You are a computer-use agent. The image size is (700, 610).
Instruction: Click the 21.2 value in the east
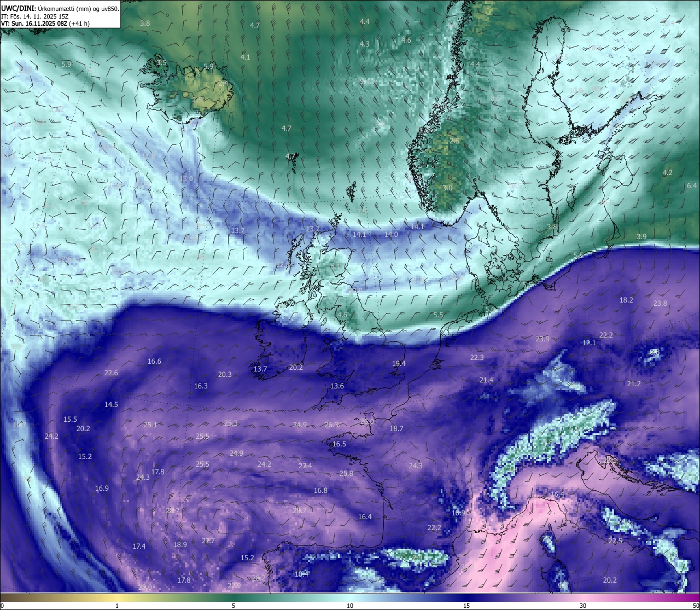634,384
